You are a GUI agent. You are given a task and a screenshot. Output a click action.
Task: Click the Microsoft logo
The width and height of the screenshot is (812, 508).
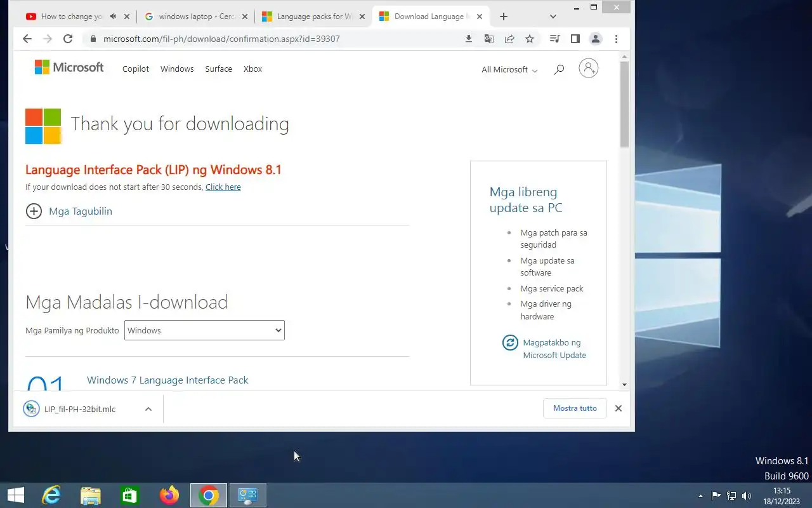(x=69, y=67)
